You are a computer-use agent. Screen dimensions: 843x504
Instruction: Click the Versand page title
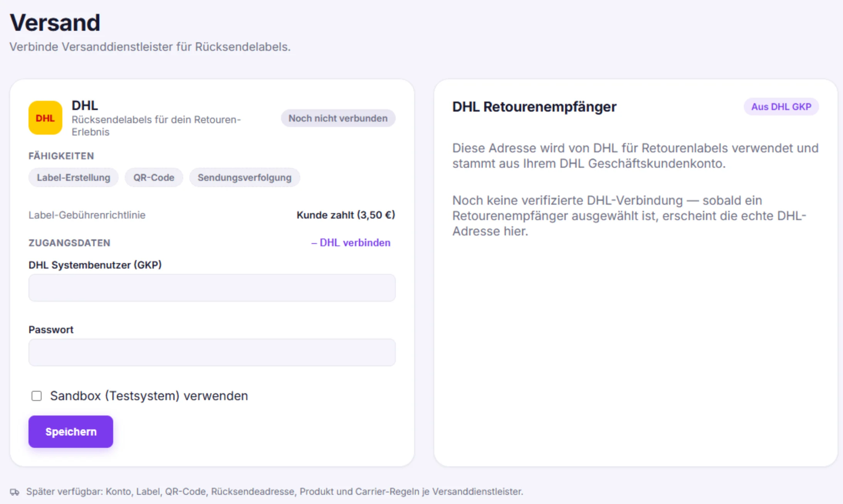(55, 22)
